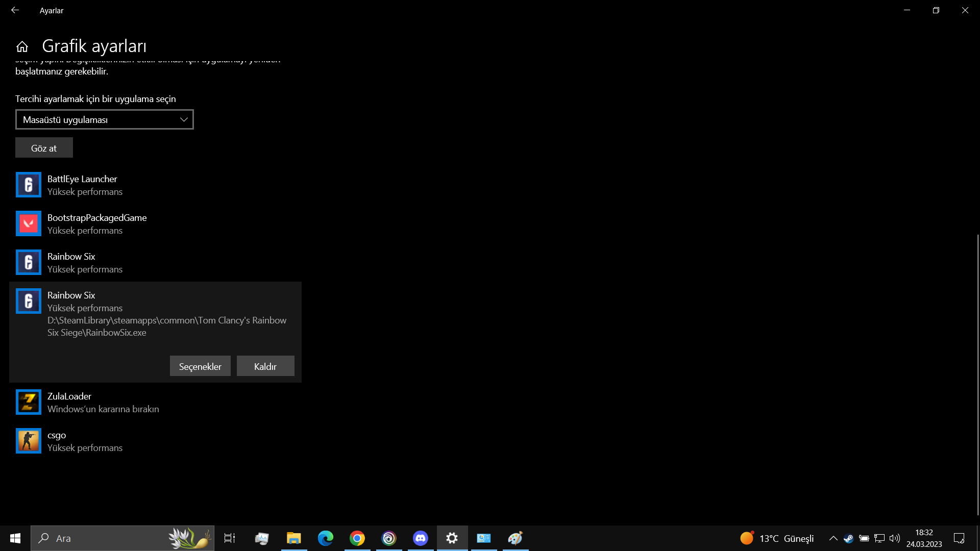Image resolution: width=980 pixels, height=551 pixels.
Task: Select the ZulaLoader app icon
Action: click(29, 402)
